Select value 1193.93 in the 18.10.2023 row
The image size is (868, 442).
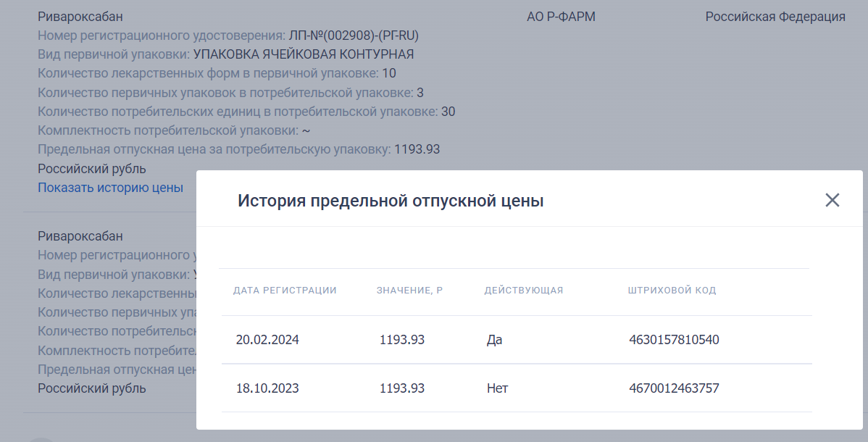[402, 388]
